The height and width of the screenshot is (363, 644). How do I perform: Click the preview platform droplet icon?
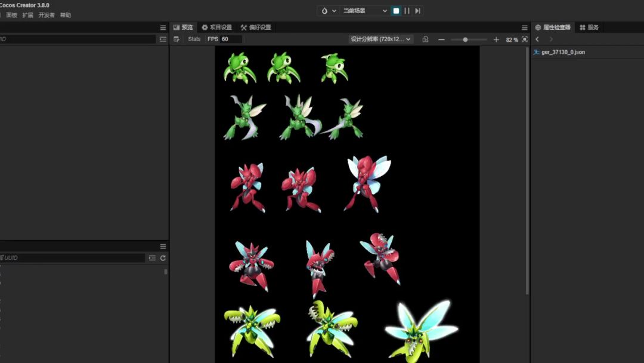coord(324,11)
